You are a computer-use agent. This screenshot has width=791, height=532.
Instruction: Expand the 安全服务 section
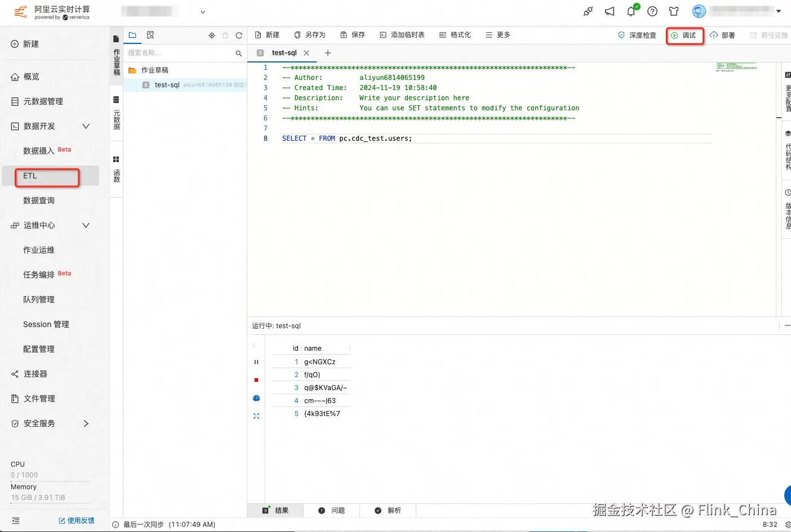click(86, 423)
